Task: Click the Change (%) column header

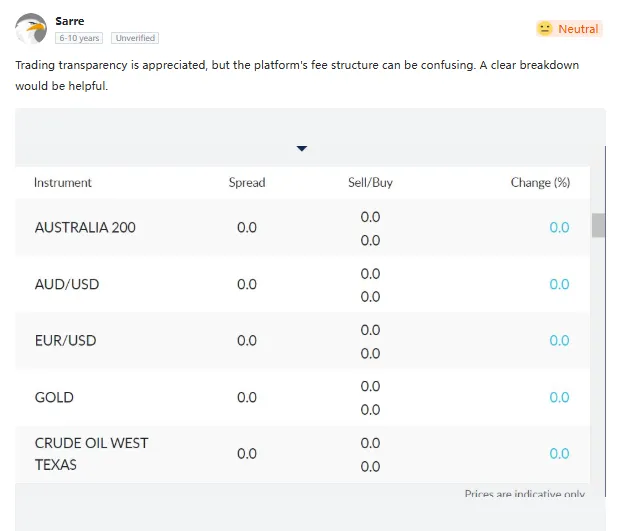Action: pyautogui.click(x=540, y=182)
